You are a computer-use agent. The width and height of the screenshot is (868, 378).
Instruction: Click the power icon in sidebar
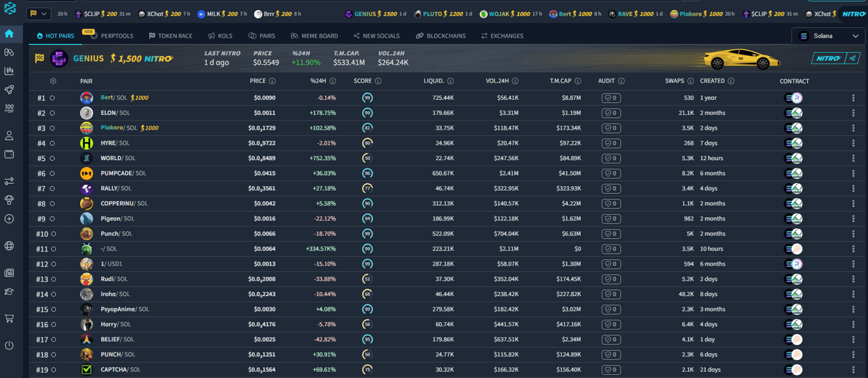9,346
